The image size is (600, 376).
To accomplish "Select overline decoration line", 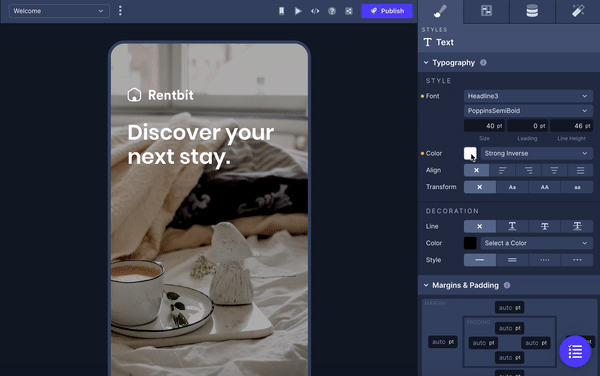I will click(x=577, y=226).
